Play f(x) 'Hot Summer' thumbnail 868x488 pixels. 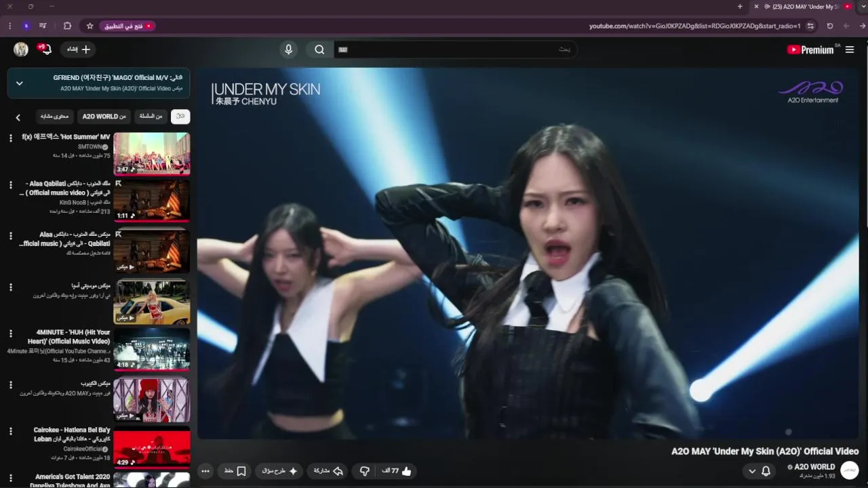coord(151,153)
